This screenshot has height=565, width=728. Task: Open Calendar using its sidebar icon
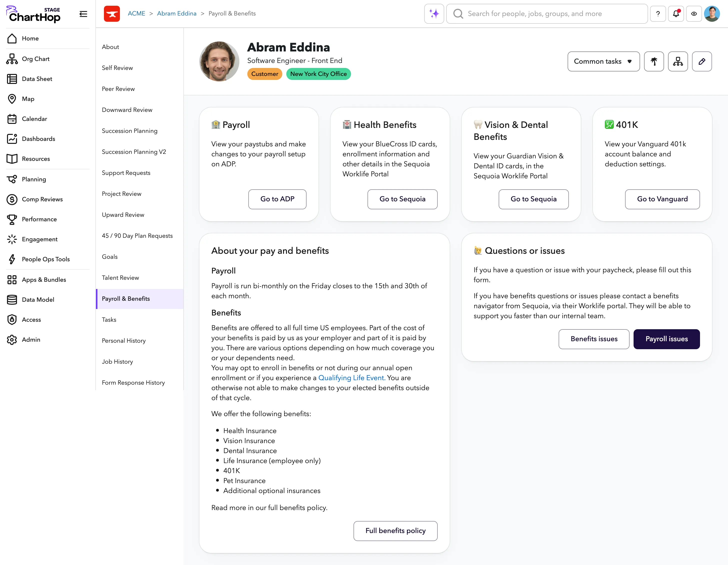tap(12, 119)
